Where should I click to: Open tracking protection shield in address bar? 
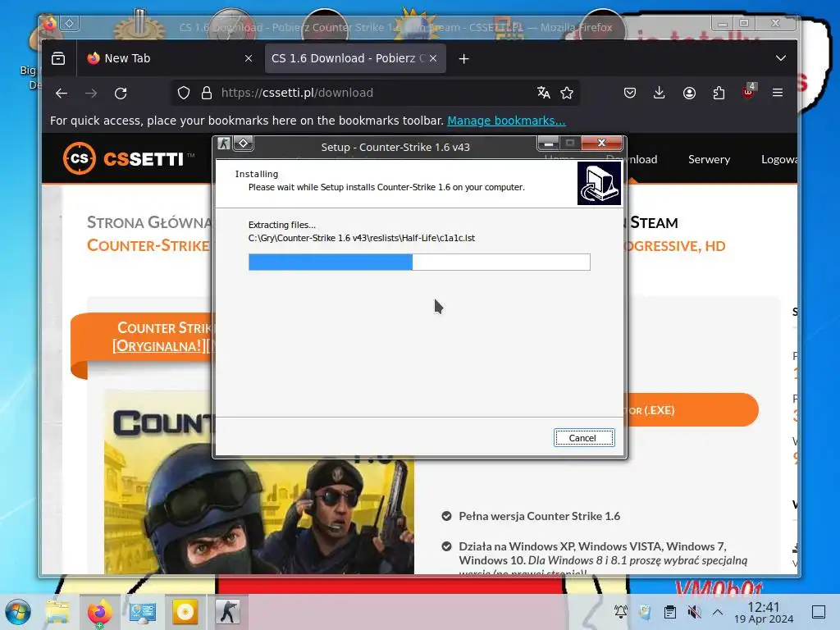184,94
